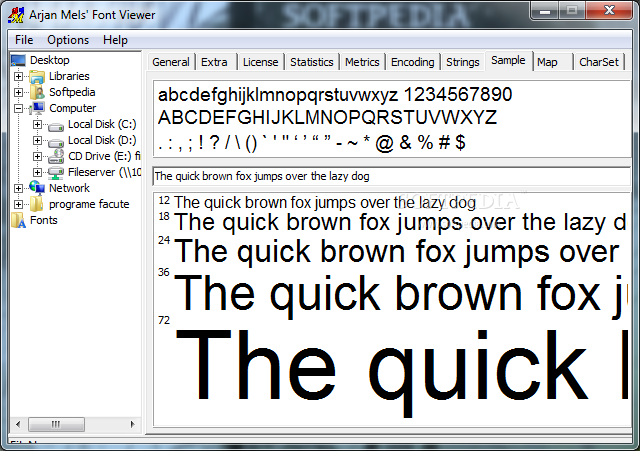The image size is (640, 451).
Task: Expand Local Disk (C:) node
Action: tap(37, 124)
